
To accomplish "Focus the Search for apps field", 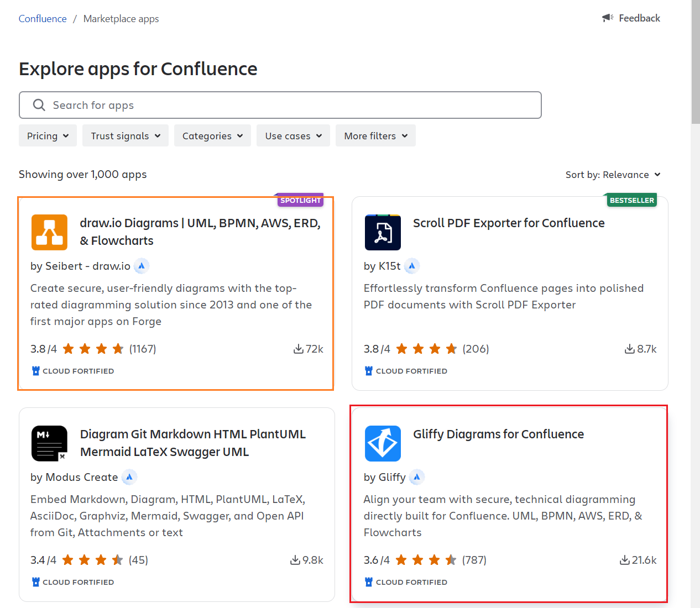I will point(280,105).
